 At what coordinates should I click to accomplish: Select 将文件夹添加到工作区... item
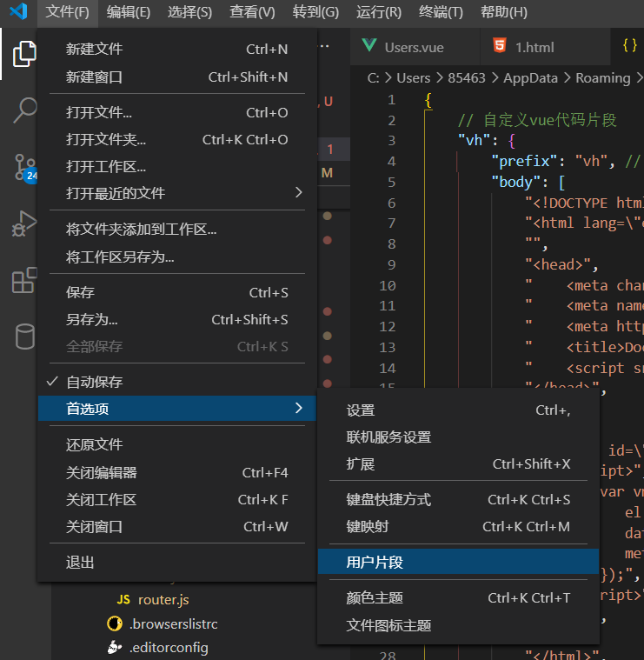tap(176, 230)
